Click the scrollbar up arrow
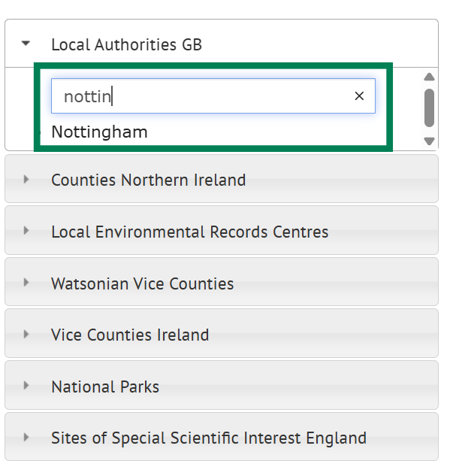 coord(429,77)
